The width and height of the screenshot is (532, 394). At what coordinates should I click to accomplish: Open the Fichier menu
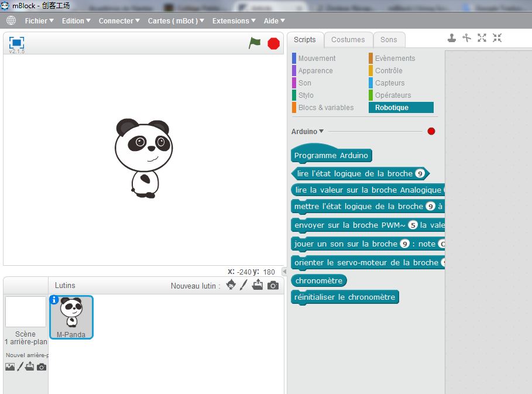click(39, 20)
